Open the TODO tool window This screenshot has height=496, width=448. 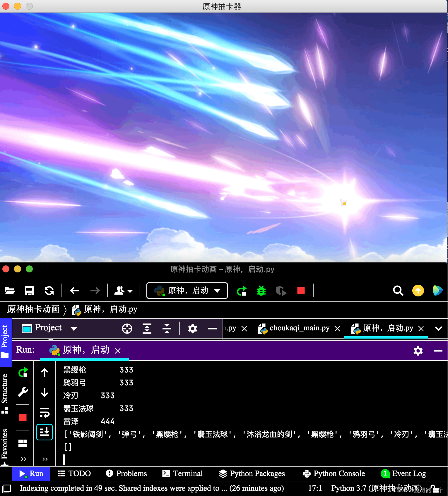tap(74, 473)
